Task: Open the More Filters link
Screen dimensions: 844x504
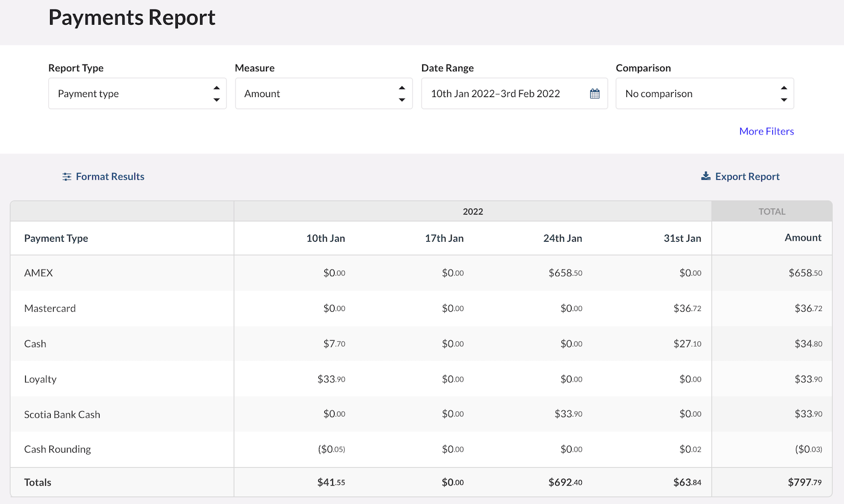Action: 766,131
